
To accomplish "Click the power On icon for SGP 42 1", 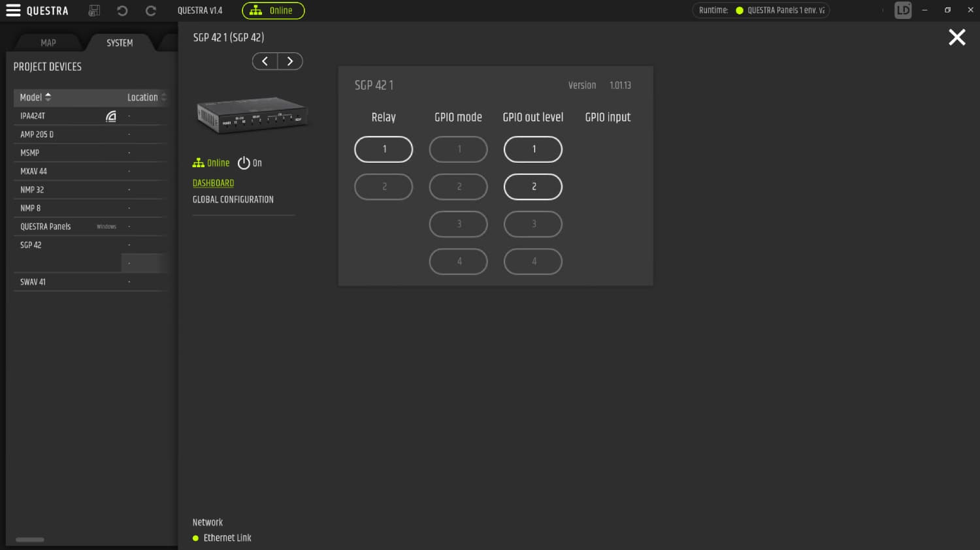I will [242, 163].
